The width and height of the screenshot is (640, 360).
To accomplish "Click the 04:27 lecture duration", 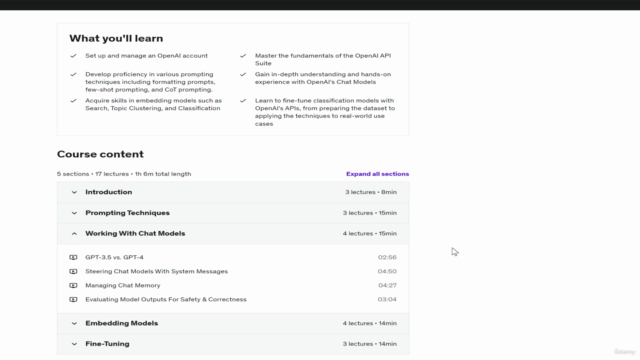I will [387, 285].
